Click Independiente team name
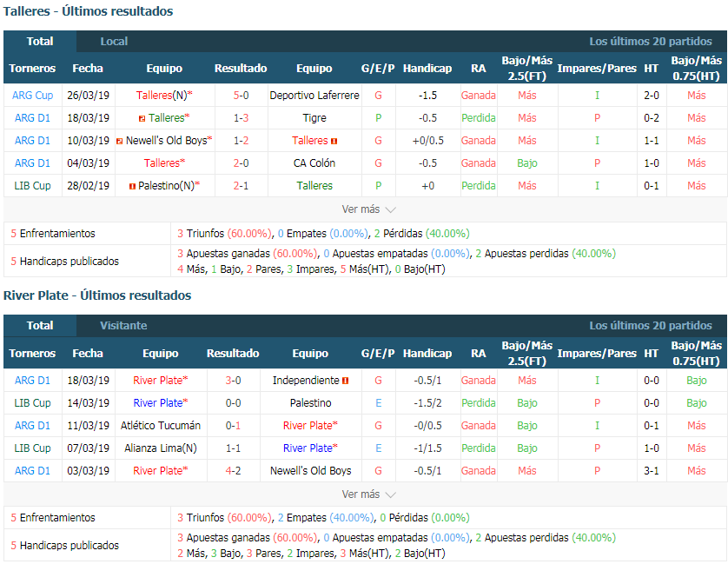Viewport: 728px width, 564px height. pyautogui.click(x=306, y=381)
